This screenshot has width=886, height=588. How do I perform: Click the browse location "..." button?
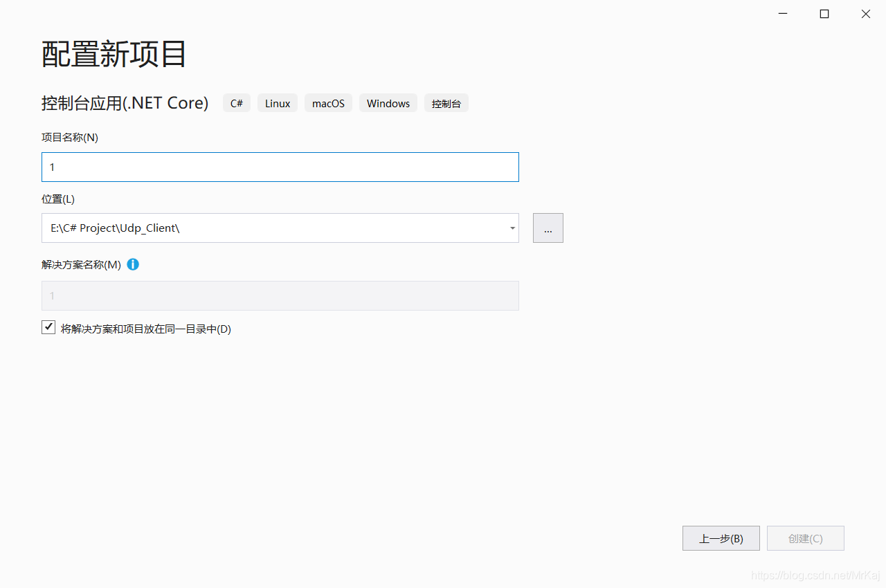(x=548, y=228)
